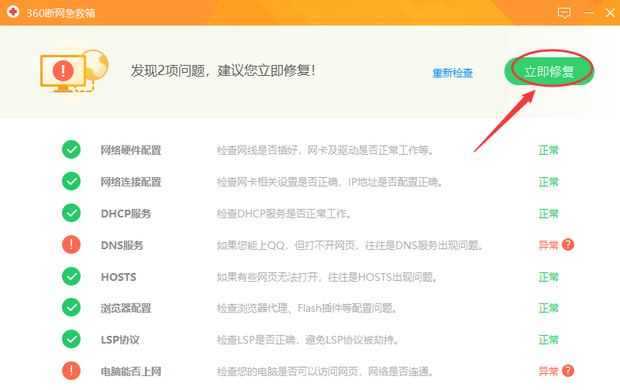Click the 立即修复 green button
620x390 pixels.
point(549,71)
